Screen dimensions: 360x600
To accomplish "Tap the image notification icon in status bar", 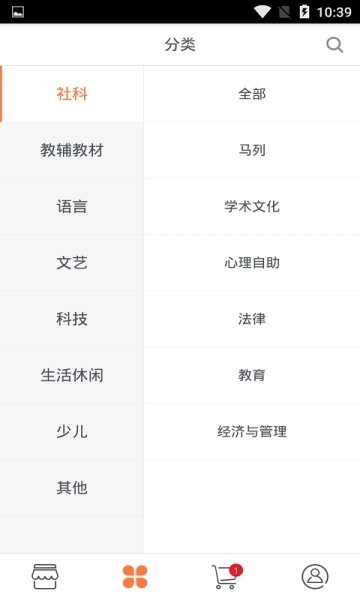I will (18, 12).
